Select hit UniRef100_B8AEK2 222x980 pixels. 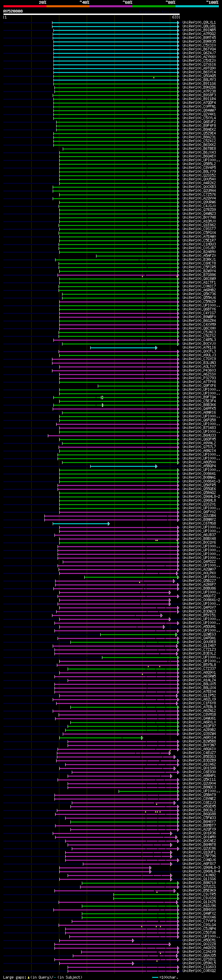point(199,129)
